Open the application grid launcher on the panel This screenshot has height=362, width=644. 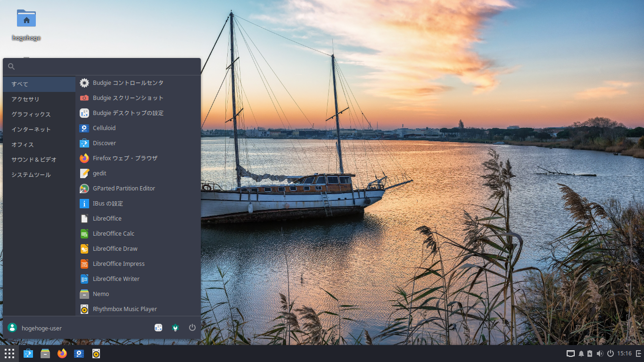[9, 353]
